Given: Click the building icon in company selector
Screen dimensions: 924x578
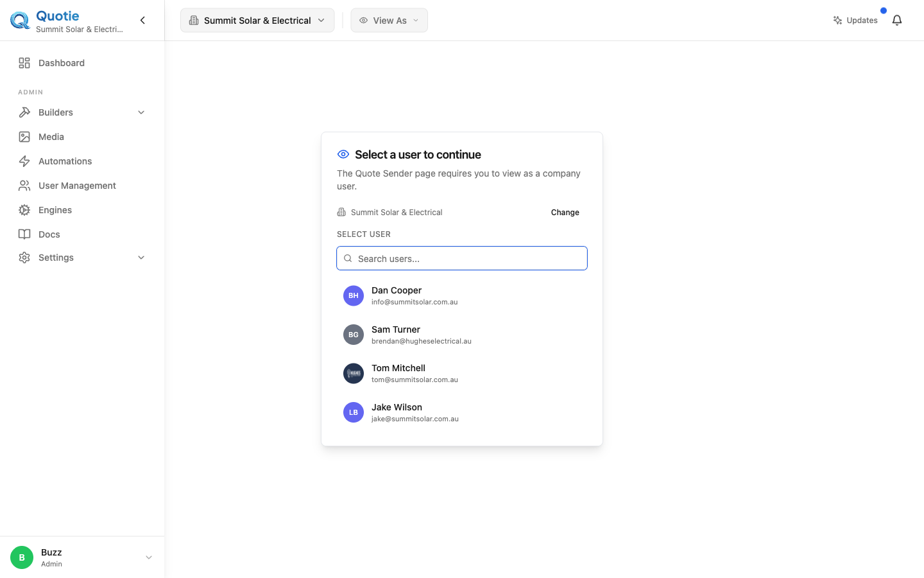Looking at the screenshot, I should [x=194, y=21].
